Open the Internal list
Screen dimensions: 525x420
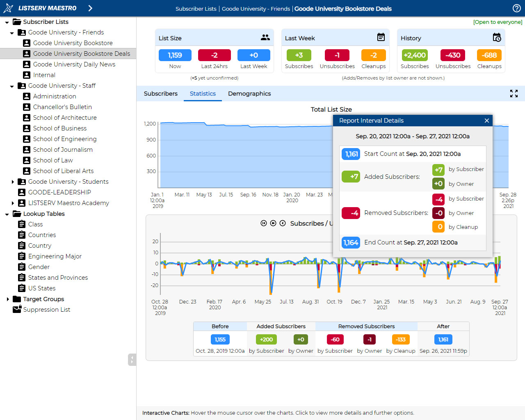[x=44, y=75]
